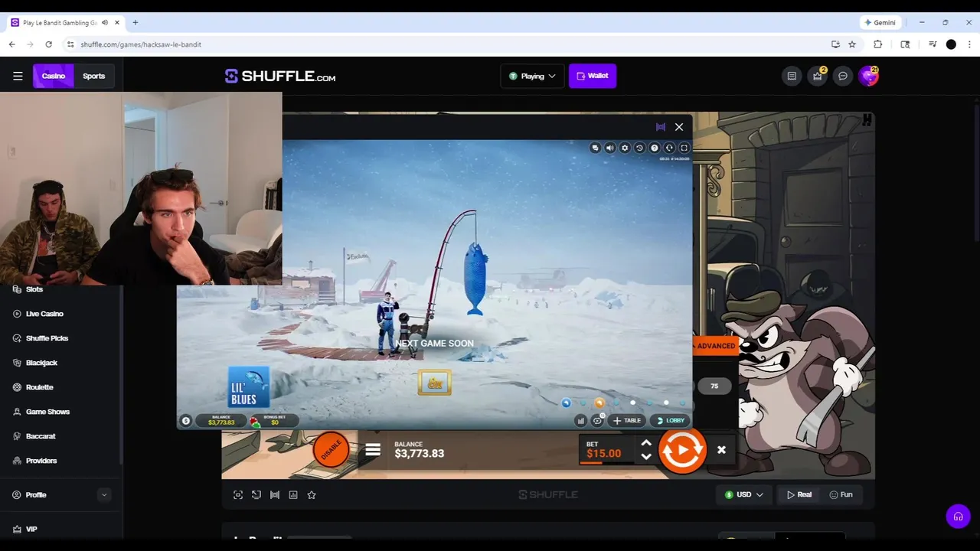Open Chrome three-dot menu
The image size is (980, 551).
[969, 44]
